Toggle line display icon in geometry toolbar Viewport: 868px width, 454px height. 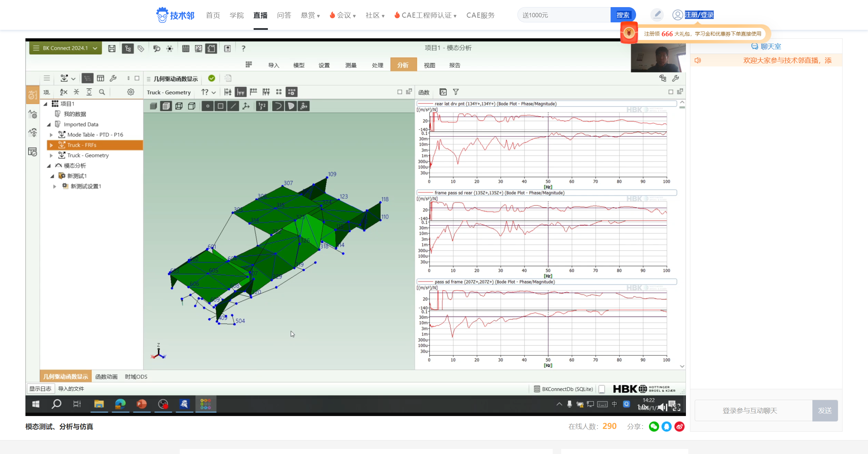[x=233, y=106]
